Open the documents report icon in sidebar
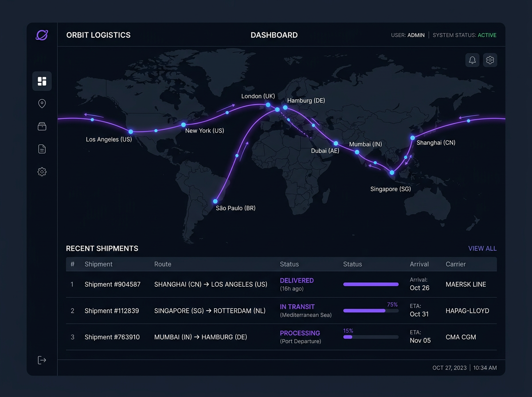 click(42, 149)
